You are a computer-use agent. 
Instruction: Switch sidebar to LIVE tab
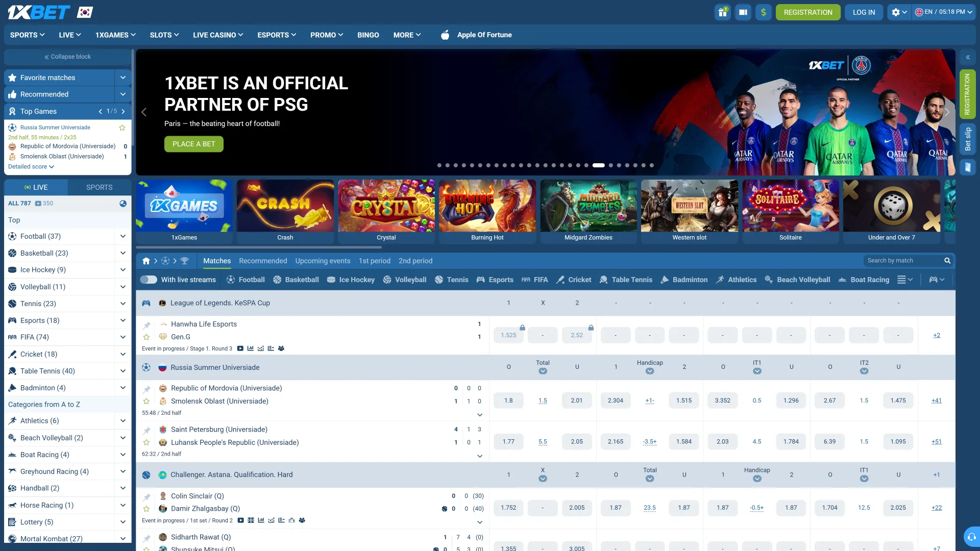pos(36,187)
